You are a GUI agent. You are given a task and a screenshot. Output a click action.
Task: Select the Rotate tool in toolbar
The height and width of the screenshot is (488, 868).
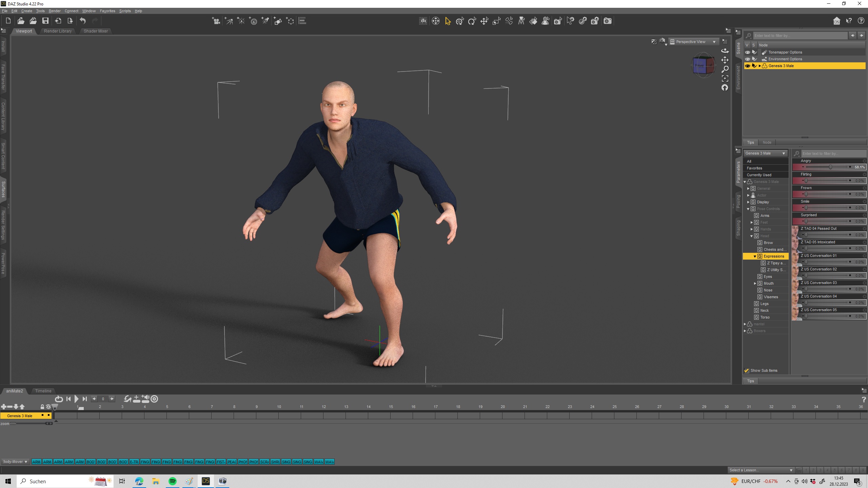coord(472,21)
